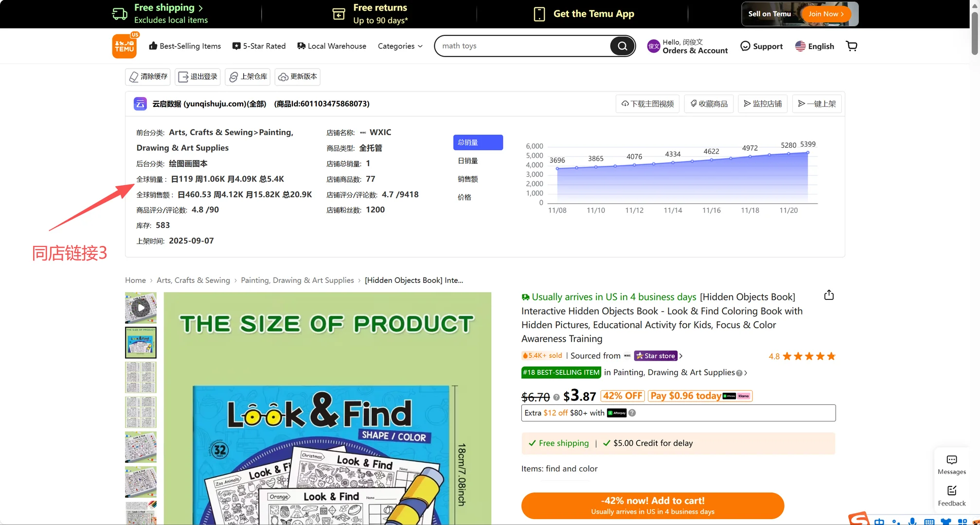Click 收藏商品 (favorite product) button
The width and height of the screenshot is (980, 525).
click(709, 104)
